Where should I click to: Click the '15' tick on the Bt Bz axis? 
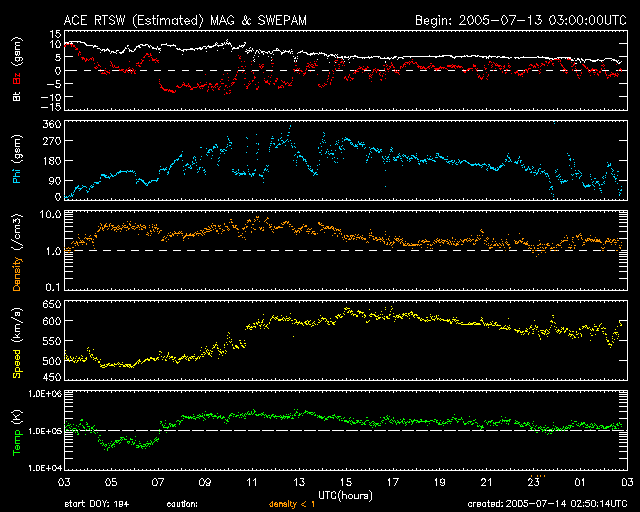[x=56, y=34]
